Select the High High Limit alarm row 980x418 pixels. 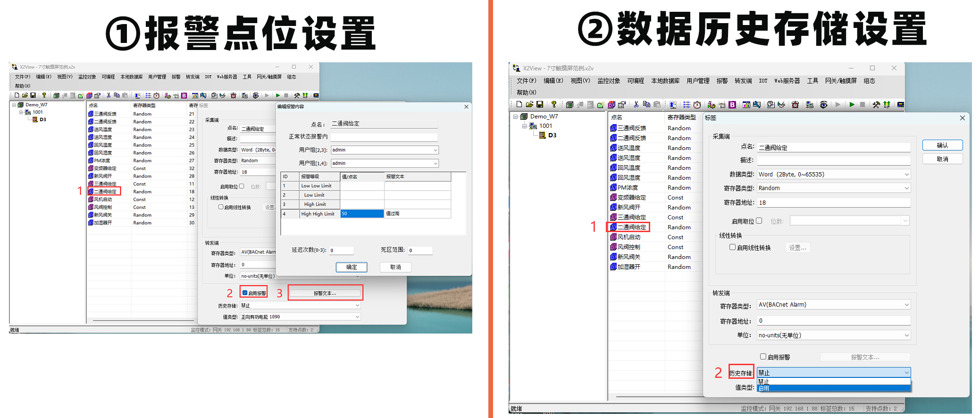(318, 214)
